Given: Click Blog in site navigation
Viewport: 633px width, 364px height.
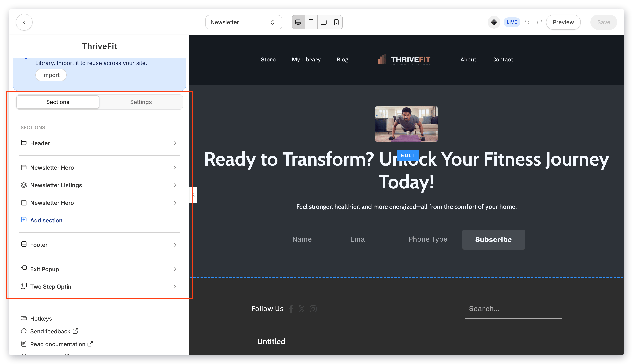Looking at the screenshot, I should coord(342,59).
